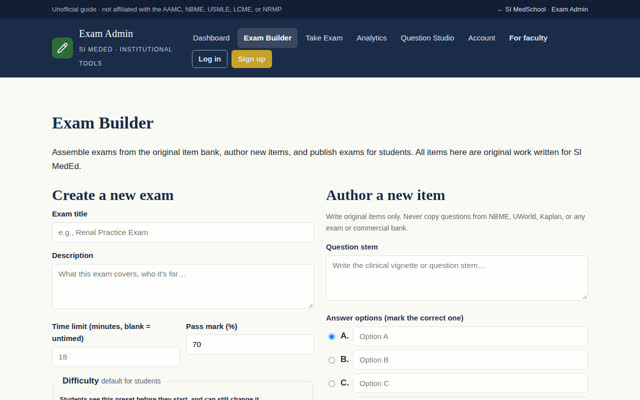
Task: Click the Log in button
Action: (x=209, y=59)
